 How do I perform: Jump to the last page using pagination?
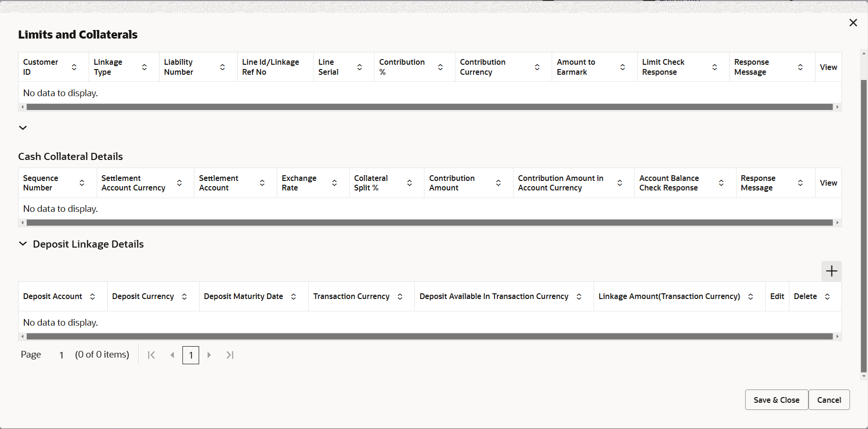coord(230,355)
